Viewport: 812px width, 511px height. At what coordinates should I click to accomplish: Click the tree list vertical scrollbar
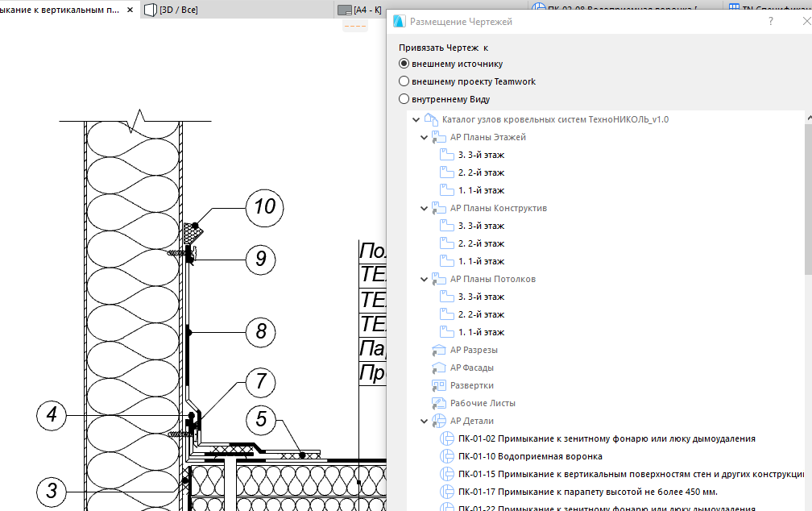point(807,201)
